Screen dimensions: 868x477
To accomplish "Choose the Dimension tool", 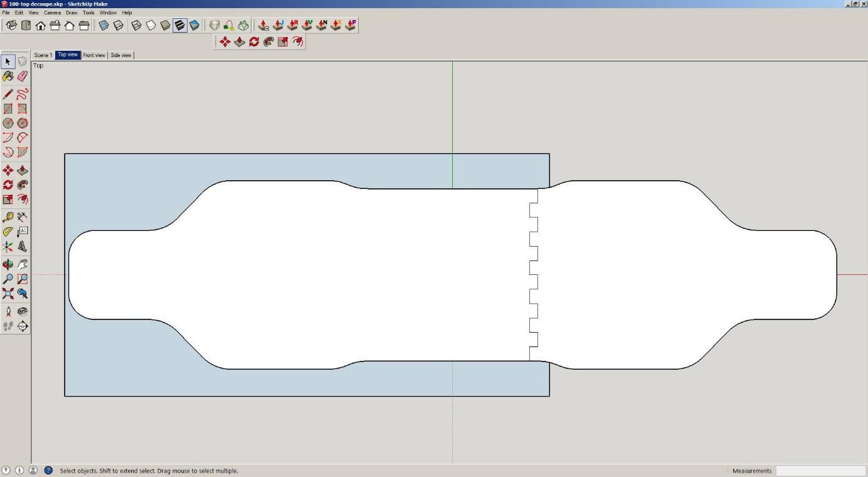I will (x=23, y=217).
